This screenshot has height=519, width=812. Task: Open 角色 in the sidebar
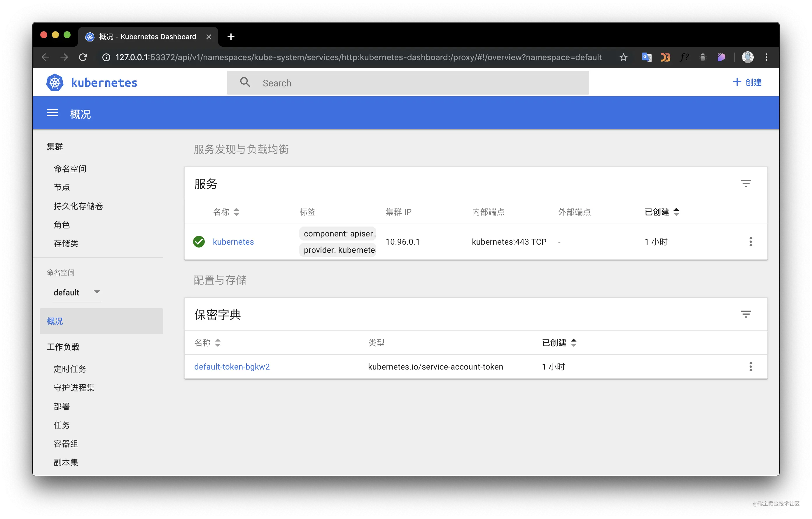coord(62,225)
